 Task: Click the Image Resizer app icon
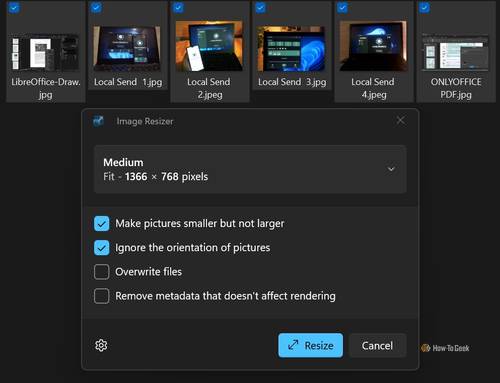[98, 121]
